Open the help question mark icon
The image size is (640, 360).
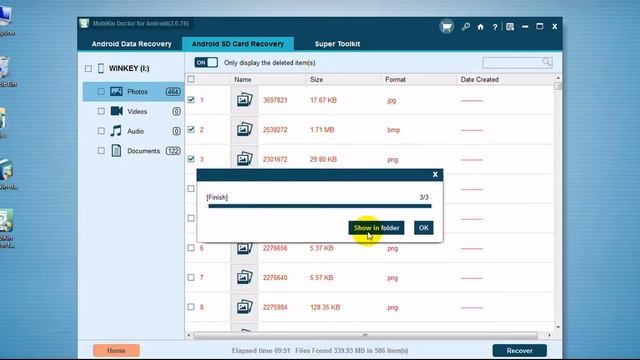[495, 27]
